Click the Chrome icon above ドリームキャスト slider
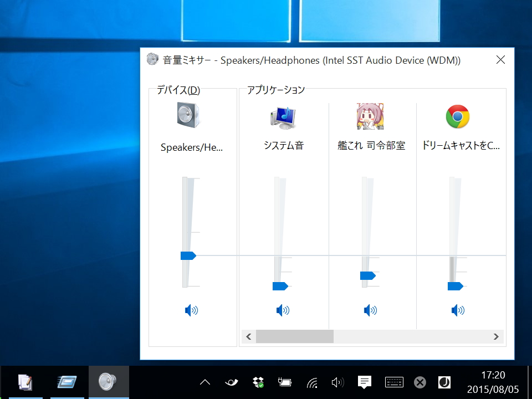 [x=458, y=116]
